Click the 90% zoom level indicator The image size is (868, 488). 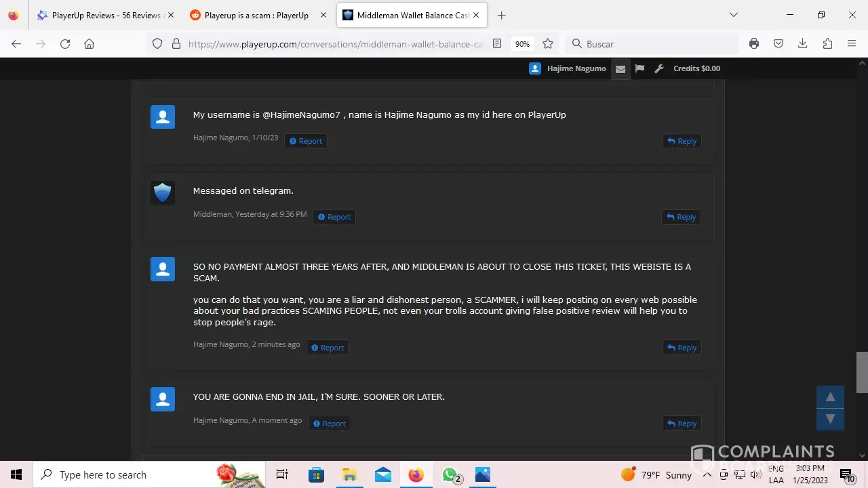522,44
